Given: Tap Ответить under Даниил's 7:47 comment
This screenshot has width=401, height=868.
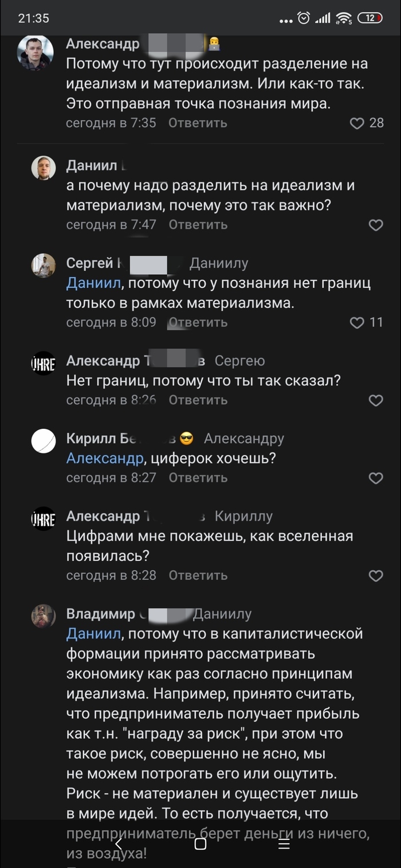Looking at the screenshot, I should (x=198, y=225).
